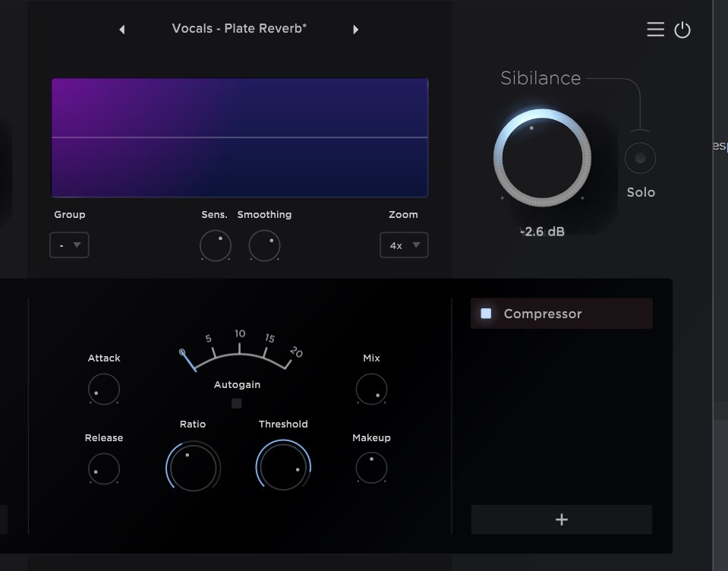Click the large Sibilance knob

pyautogui.click(x=542, y=158)
